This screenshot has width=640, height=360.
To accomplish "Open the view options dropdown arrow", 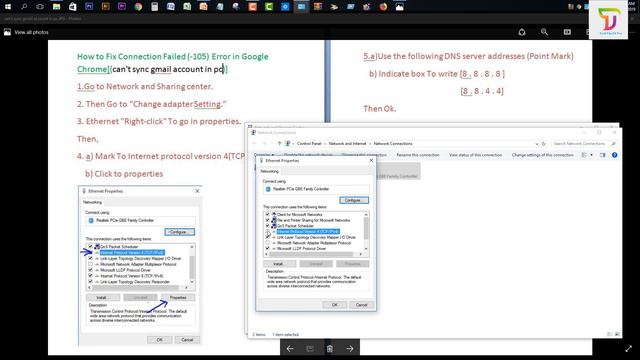I will (x=591, y=155).
